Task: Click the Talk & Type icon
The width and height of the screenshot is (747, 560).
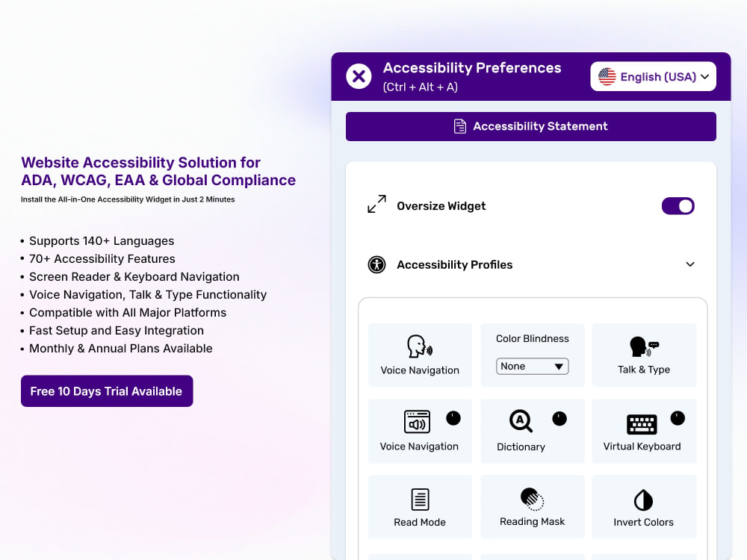Action: coord(644,346)
